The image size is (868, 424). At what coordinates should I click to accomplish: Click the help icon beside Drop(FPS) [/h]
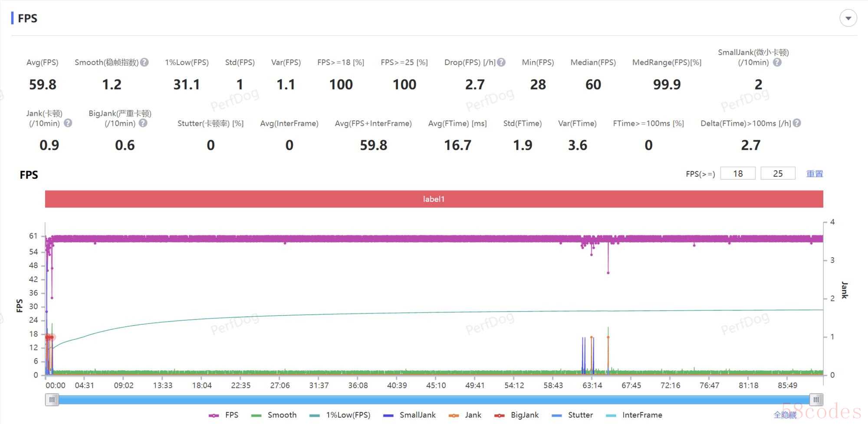(501, 62)
